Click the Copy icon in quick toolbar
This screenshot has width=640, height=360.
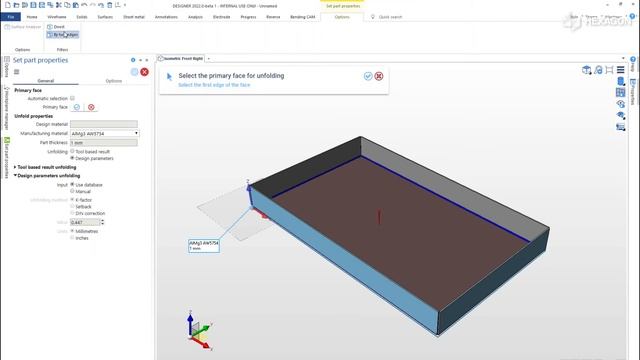(x=67, y=5)
